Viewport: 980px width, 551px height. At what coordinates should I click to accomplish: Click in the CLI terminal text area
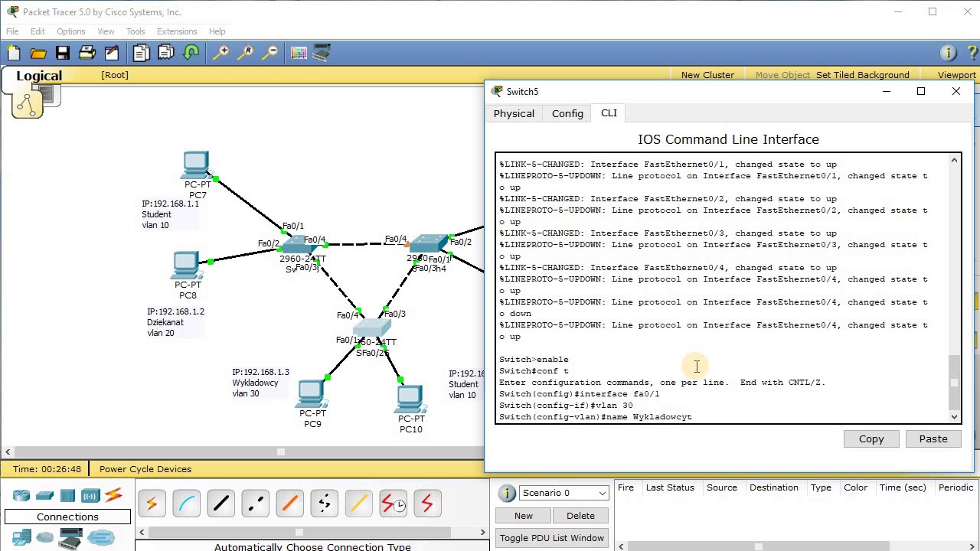[x=723, y=289]
